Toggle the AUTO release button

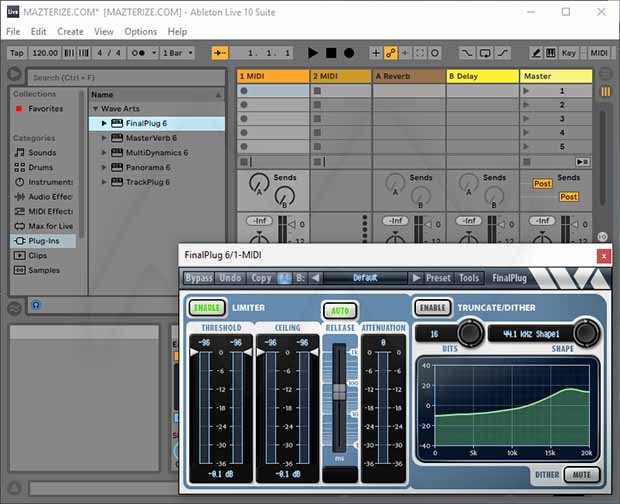tap(340, 311)
